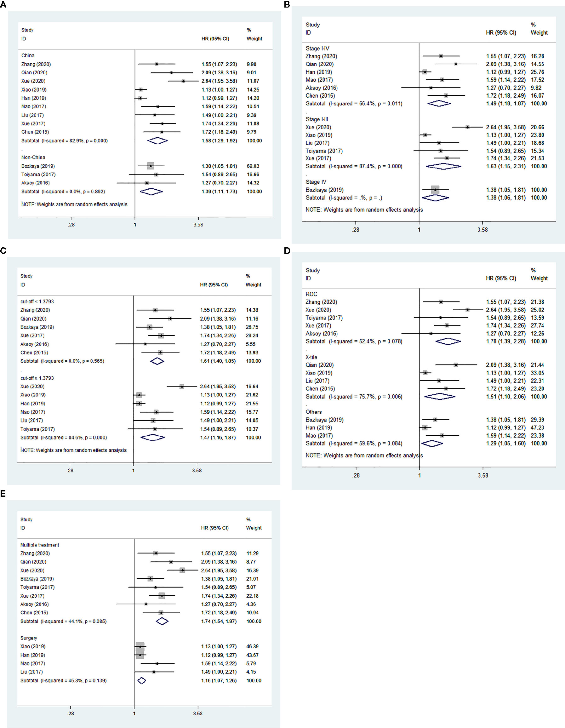Click the weight value 47.23

point(537,428)
